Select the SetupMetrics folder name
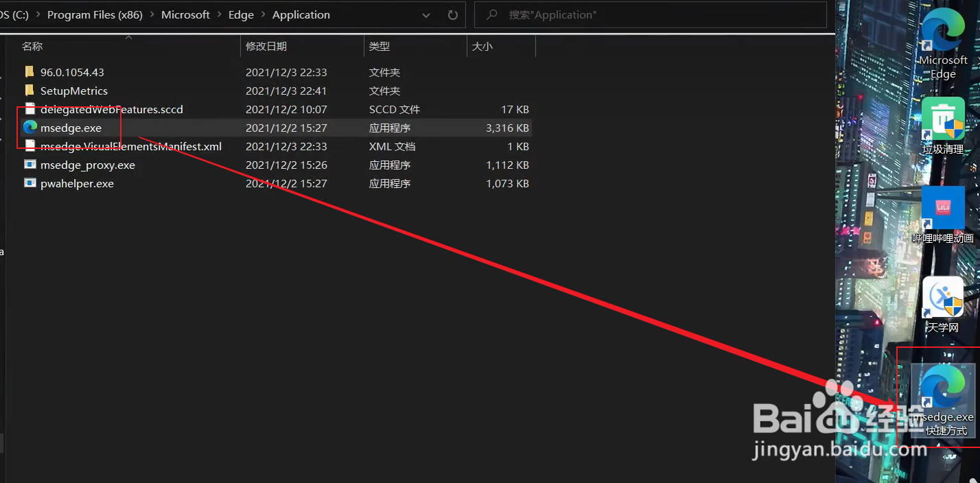 [x=74, y=91]
